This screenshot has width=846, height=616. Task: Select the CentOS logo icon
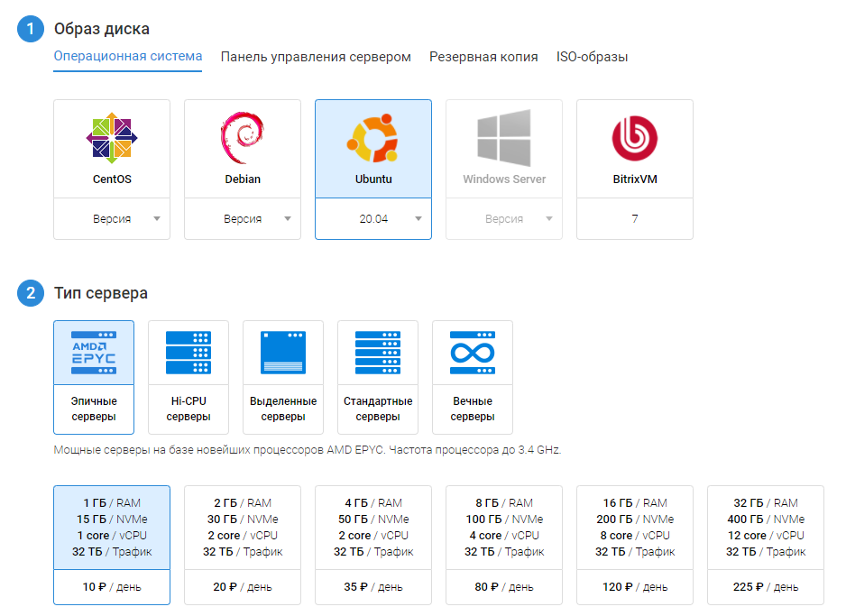tap(112, 137)
